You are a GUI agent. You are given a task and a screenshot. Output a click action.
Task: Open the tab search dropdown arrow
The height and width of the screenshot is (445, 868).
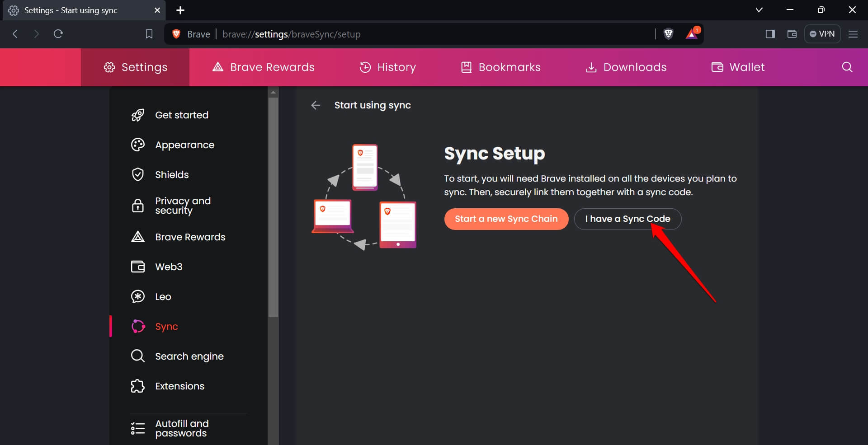[759, 10]
